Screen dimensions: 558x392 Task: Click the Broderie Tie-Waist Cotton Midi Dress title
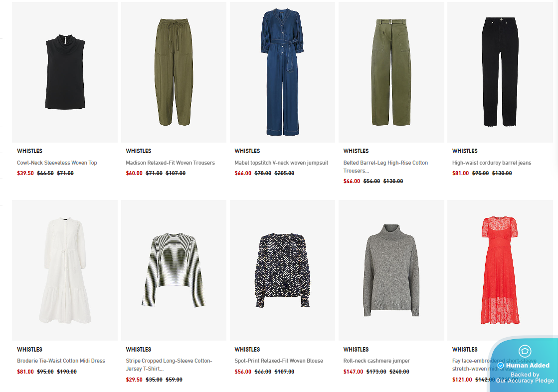click(61, 361)
